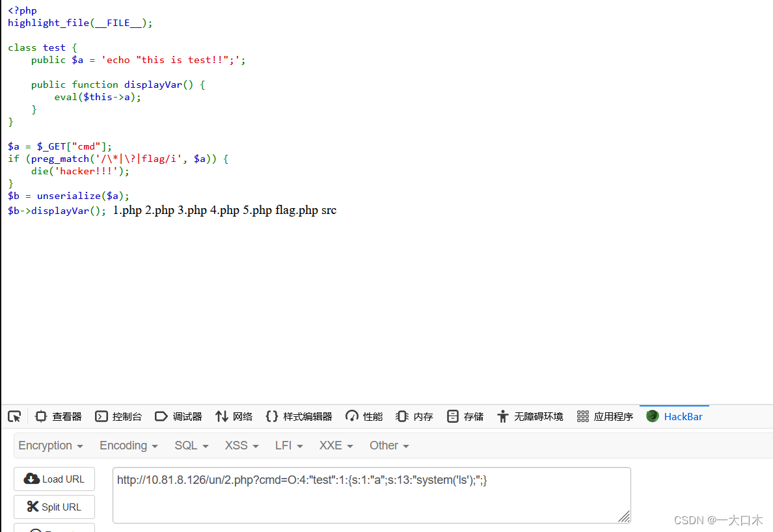Screen dimensions: 773x532
Task: Click the 样式编辑器 curly braces icon
Action: (x=271, y=417)
